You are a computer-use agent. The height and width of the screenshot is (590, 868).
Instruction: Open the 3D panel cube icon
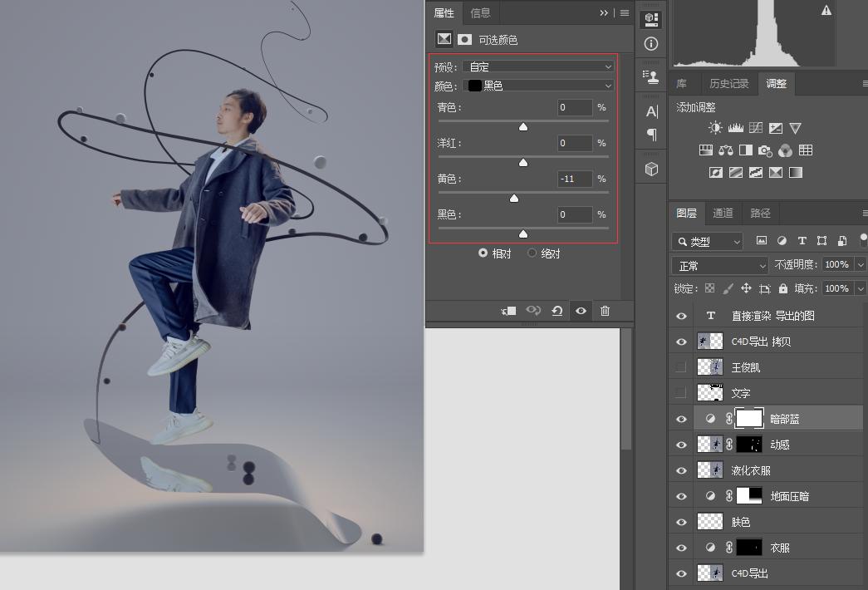click(x=651, y=169)
